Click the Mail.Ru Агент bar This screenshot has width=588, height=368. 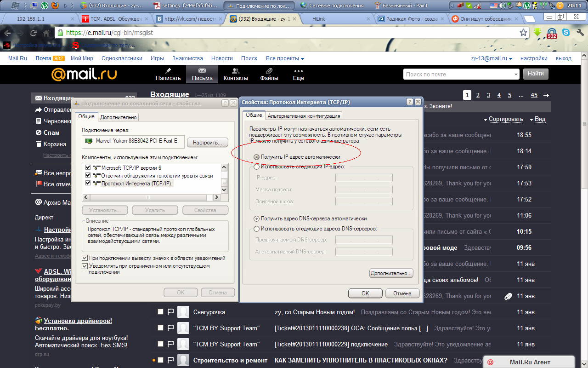[x=529, y=362]
